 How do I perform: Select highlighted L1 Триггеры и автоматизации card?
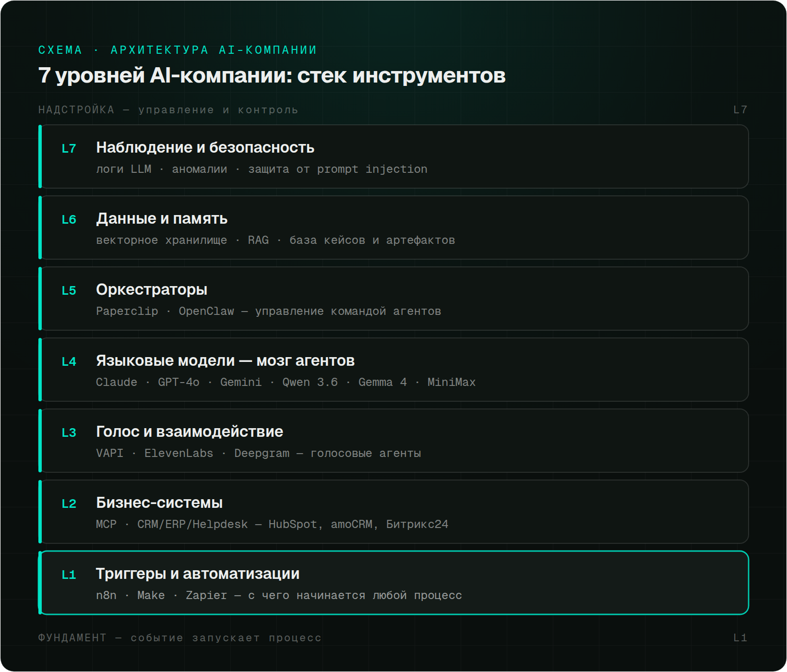(x=393, y=583)
